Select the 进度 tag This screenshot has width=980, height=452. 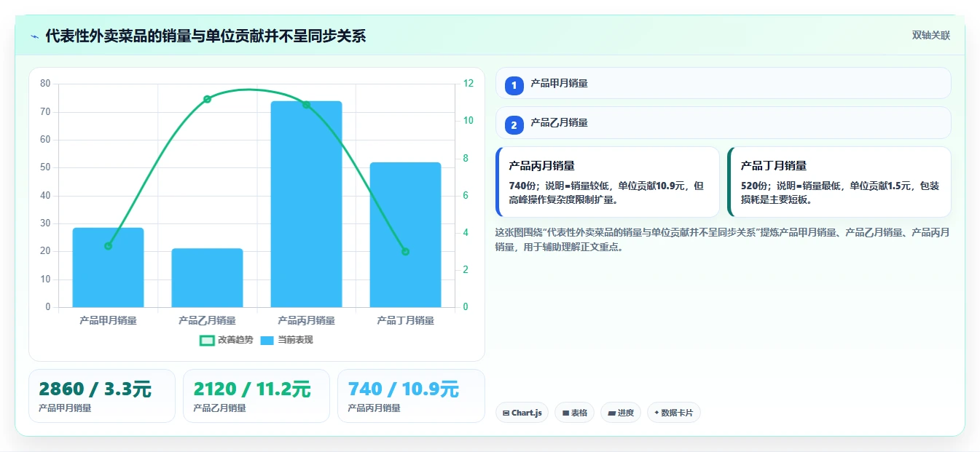click(x=621, y=413)
